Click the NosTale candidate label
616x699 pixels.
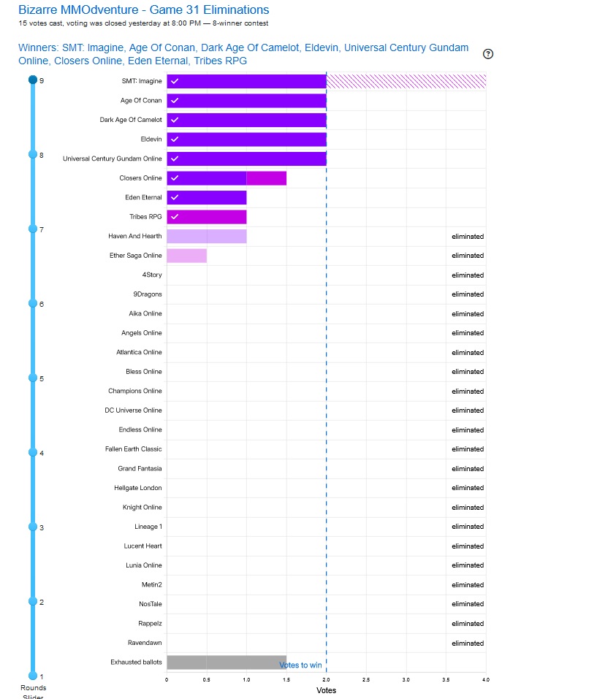[x=151, y=604]
